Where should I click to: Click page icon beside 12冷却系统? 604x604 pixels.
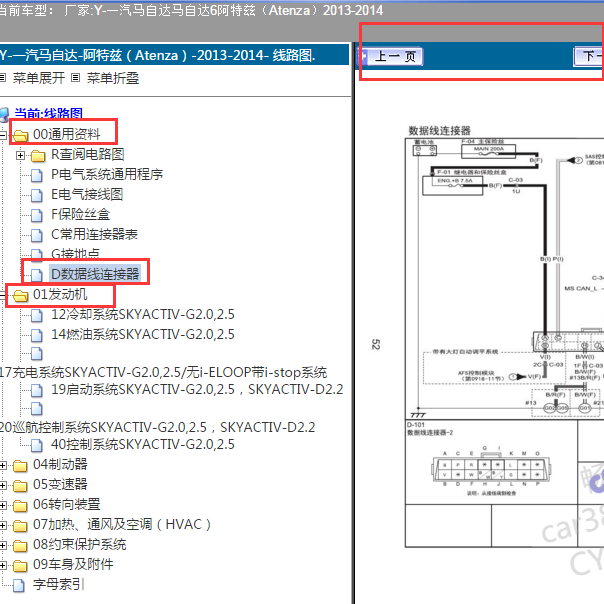pos(37,315)
